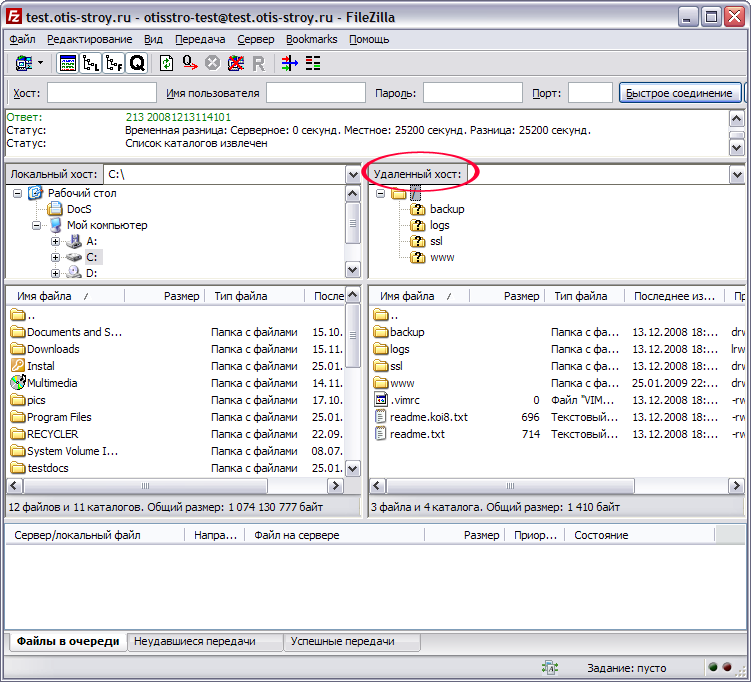Viewport: 751px width, 682px height.
Task: Toggle local directory tree display
Action: pyautogui.click(x=91, y=63)
